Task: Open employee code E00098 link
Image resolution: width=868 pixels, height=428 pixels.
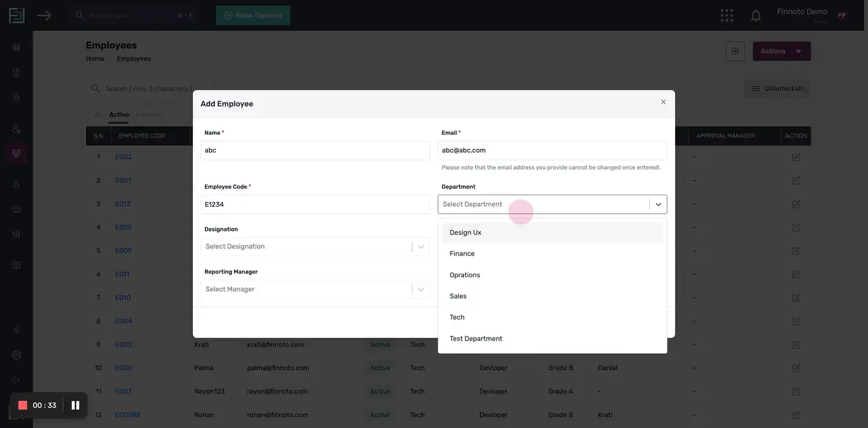Action: click(x=128, y=415)
